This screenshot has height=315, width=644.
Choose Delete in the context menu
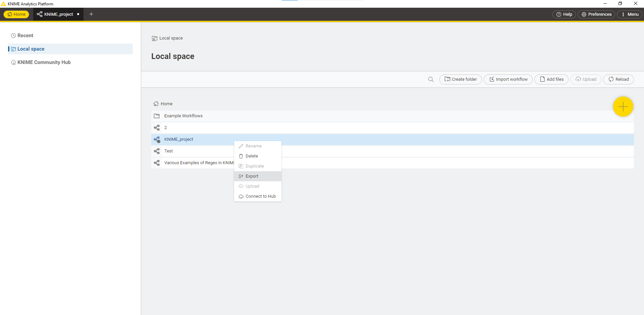pyautogui.click(x=258, y=156)
